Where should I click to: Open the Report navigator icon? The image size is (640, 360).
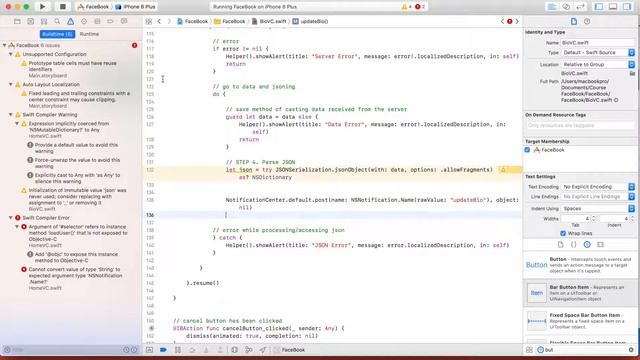click(x=124, y=21)
